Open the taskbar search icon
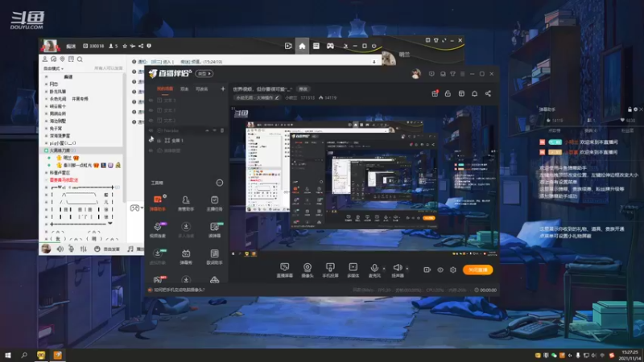 [x=24, y=355]
